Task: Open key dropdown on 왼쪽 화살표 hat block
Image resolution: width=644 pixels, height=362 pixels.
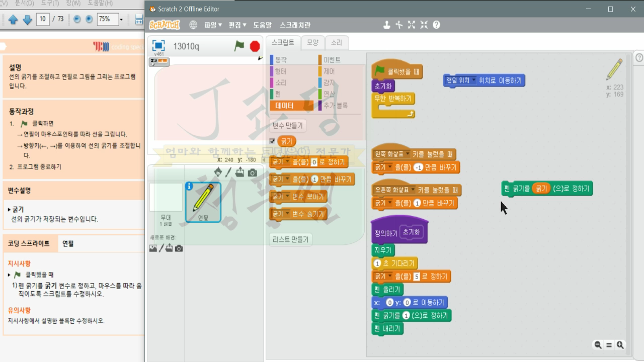Action: (x=408, y=154)
